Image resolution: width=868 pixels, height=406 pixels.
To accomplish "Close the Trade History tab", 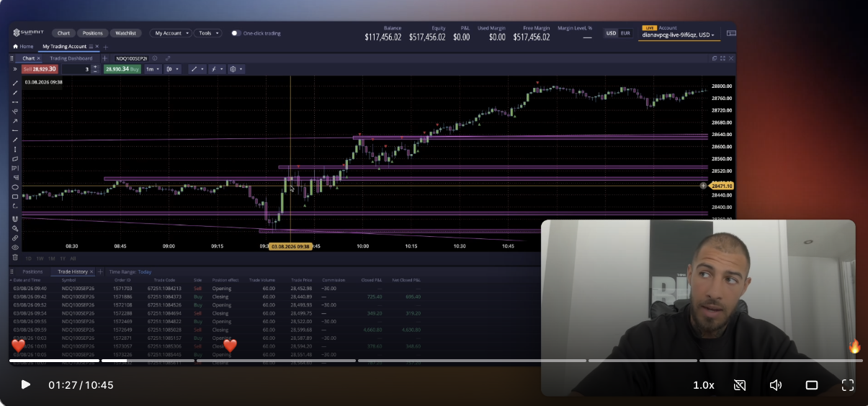I will [x=91, y=272].
